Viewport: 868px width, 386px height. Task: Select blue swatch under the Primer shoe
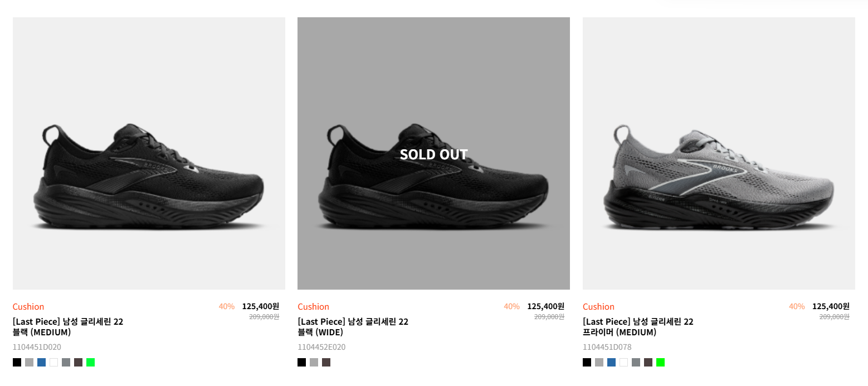click(x=611, y=363)
